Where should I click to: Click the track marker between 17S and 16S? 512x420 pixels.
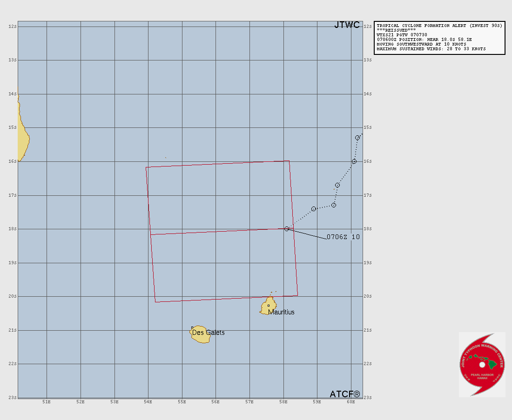[337, 185]
